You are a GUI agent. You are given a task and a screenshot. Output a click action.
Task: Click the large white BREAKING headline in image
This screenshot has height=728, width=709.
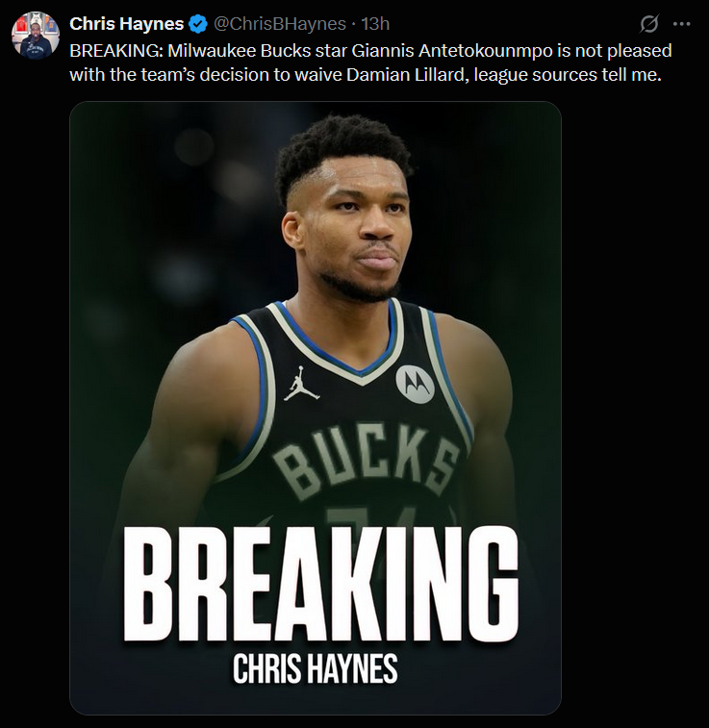320,585
